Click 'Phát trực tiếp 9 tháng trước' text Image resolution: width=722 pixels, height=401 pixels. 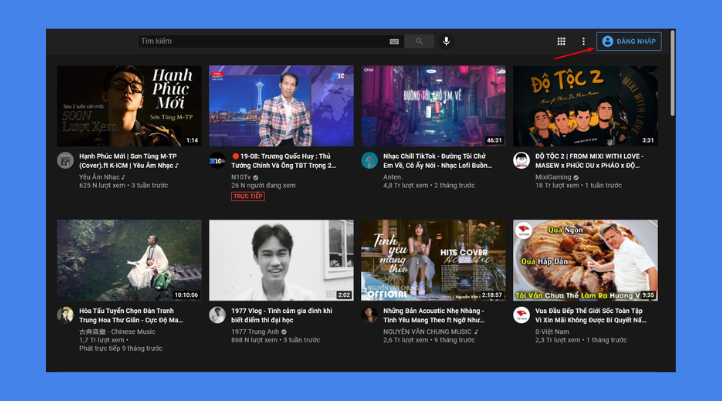[x=121, y=349]
